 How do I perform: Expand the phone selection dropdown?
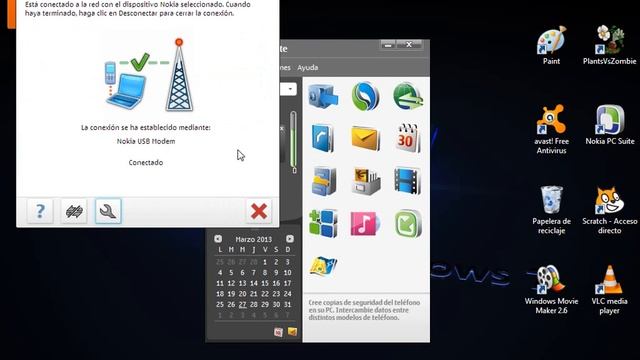pyautogui.click(x=289, y=89)
